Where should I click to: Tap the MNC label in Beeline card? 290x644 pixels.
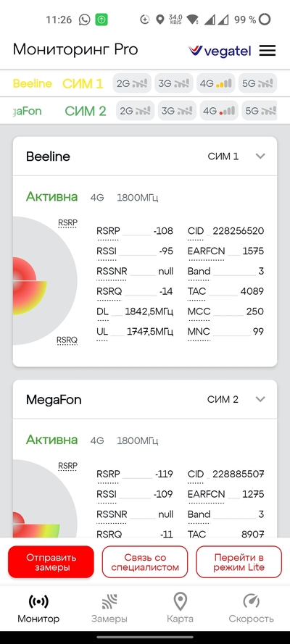[197, 332]
